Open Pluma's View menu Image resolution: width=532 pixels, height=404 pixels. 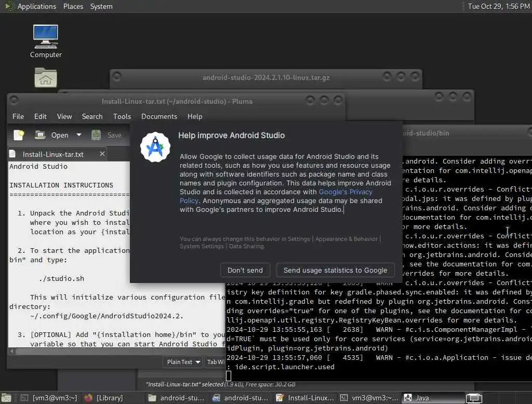(x=64, y=116)
